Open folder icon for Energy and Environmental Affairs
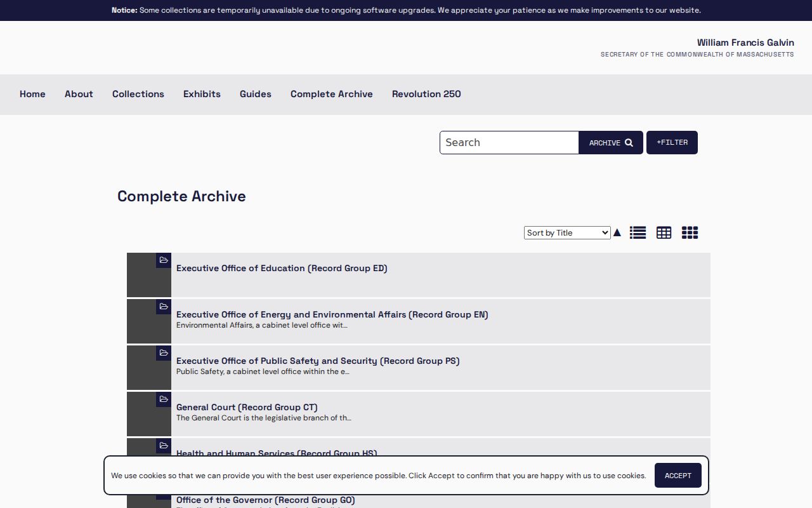Viewport: 812px width, 508px height. coord(164,307)
